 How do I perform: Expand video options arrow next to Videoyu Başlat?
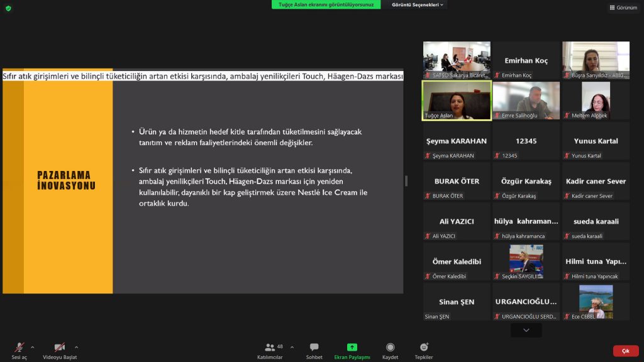[77, 347]
